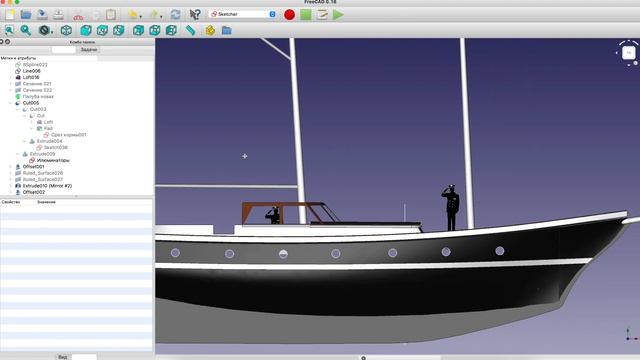Screen dimensions: 640x360
Task: Create a group with blue folder icon
Action: [x=227, y=30]
